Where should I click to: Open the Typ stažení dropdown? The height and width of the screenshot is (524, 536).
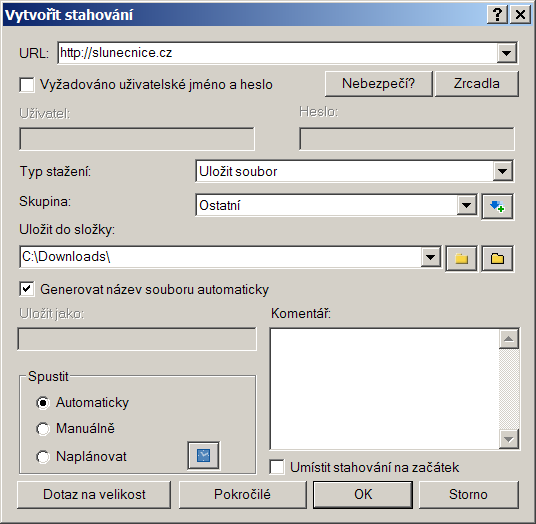pos(502,171)
